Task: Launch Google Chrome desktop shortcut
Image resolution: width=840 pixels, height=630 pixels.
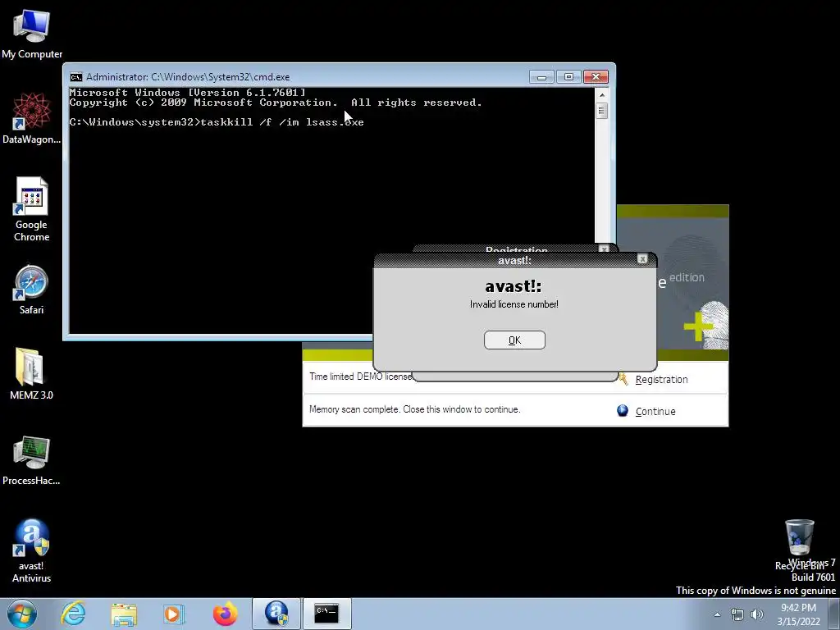Action: click(x=32, y=209)
